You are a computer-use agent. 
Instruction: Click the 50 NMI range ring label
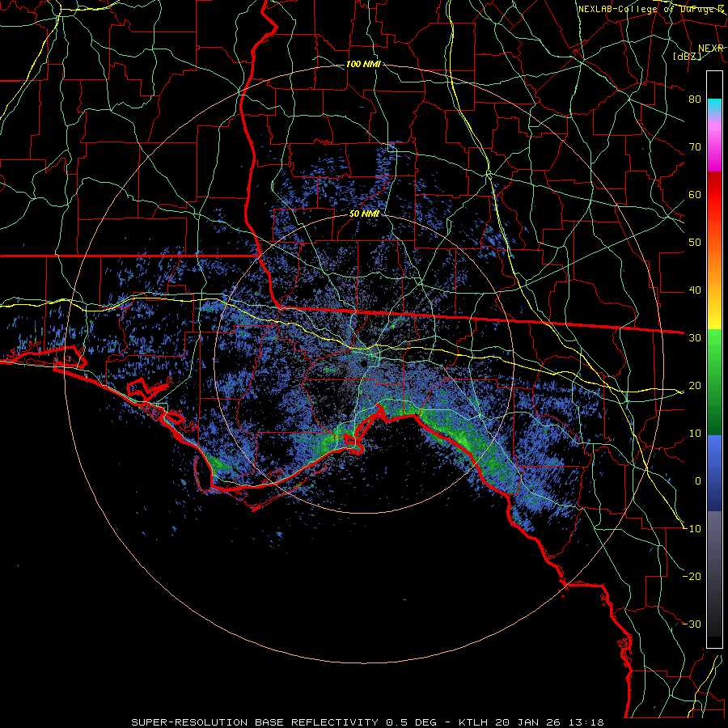tap(364, 214)
